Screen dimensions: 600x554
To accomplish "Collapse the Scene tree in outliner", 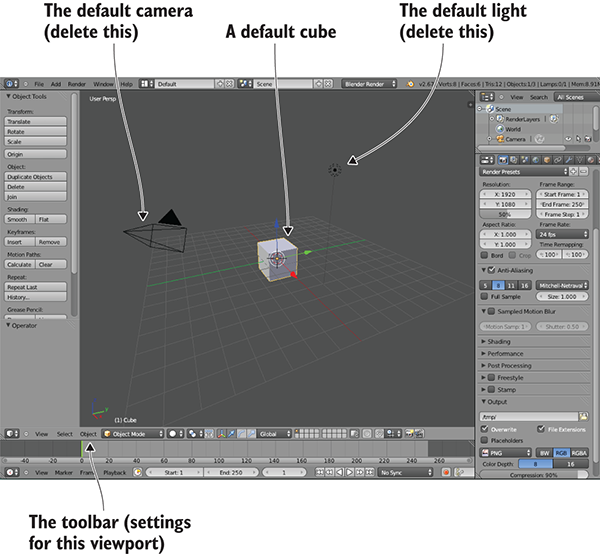I will [479, 109].
